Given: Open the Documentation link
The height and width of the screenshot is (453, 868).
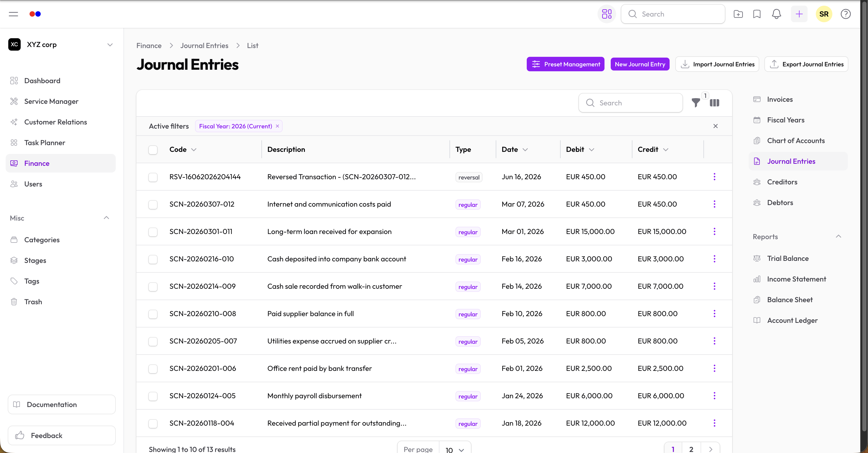Looking at the screenshot, I should click(x=62, y=404).
